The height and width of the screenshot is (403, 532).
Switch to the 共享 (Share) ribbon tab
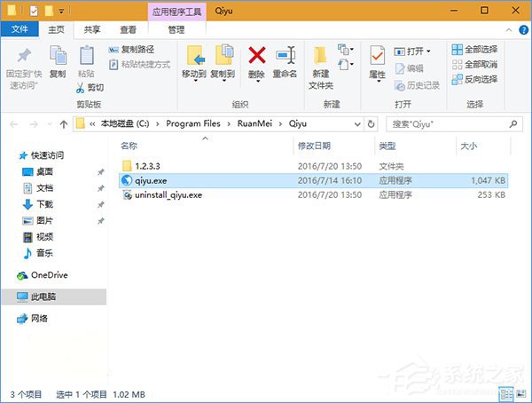pos(92,29)
